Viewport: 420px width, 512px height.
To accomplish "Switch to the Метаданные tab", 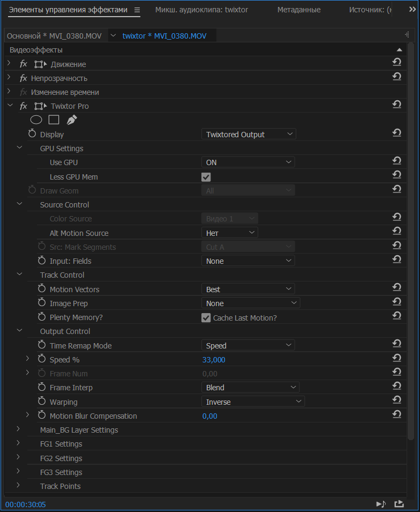I will click(299, 10).
